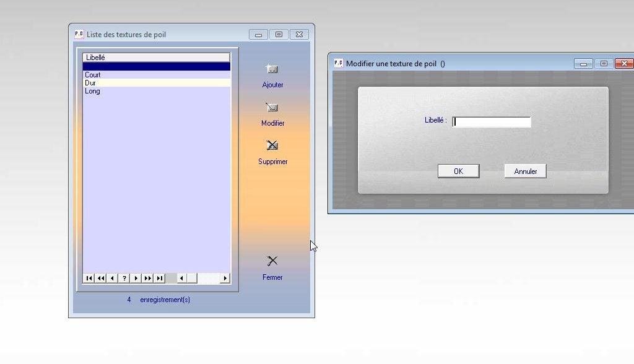Click the Libellé column header
Viewport: 634px width, 364px height.
[x=156, y=58]
